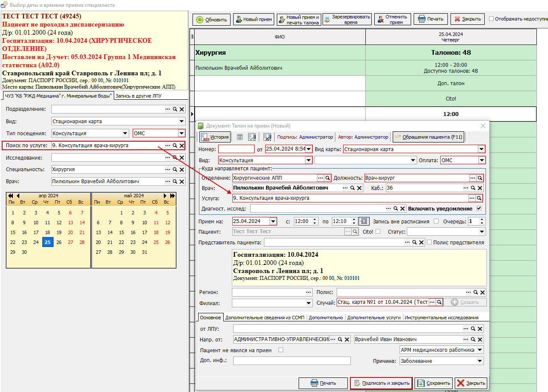Switch to the Дополнительные услуги tab
The image size is (548, 392).
(x=374, y=318)
